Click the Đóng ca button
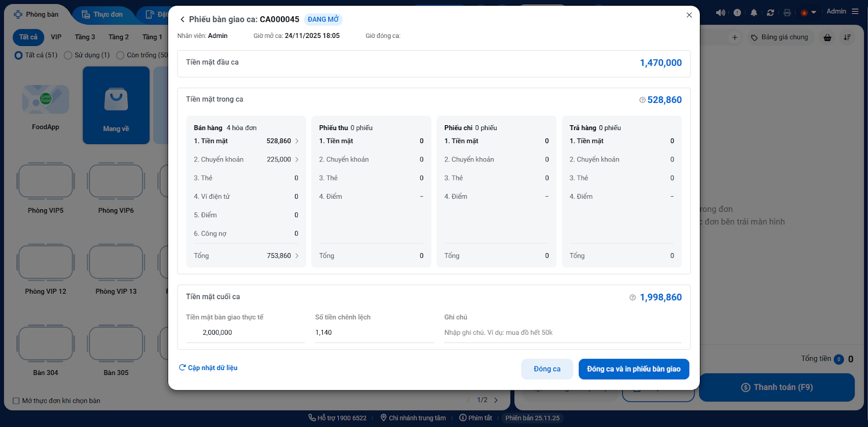The width and height of the screenshot is (868, 427). point(547,369)
